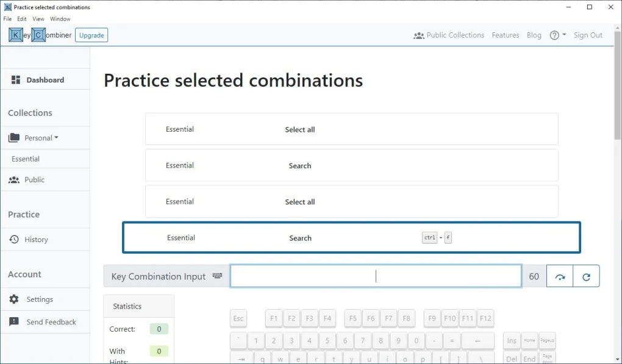This screenshot has width=622, height=364.
Task: Click inside the Key Combination Input field
Action: [x=375, y=276]
